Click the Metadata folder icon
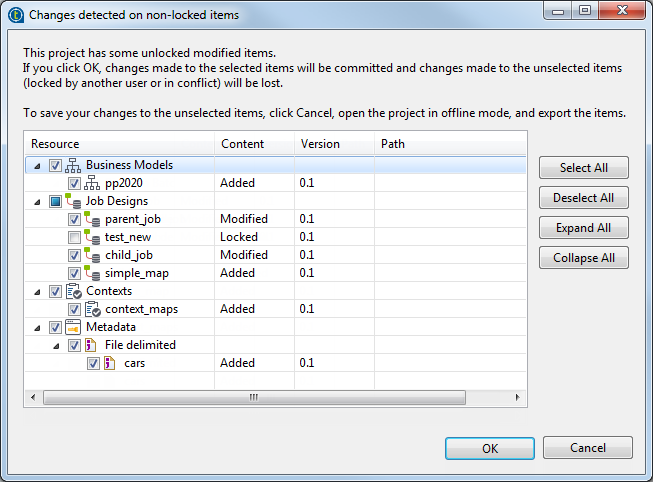 pos(74,327)
